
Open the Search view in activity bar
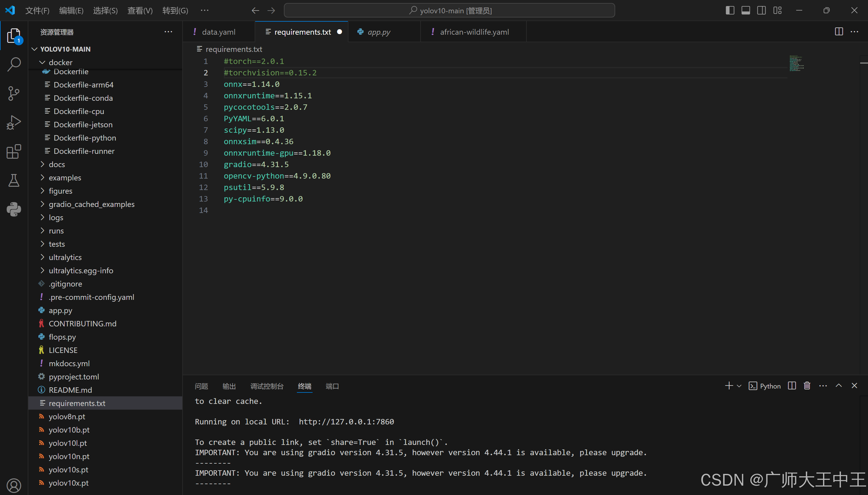(x=14, y=64)
